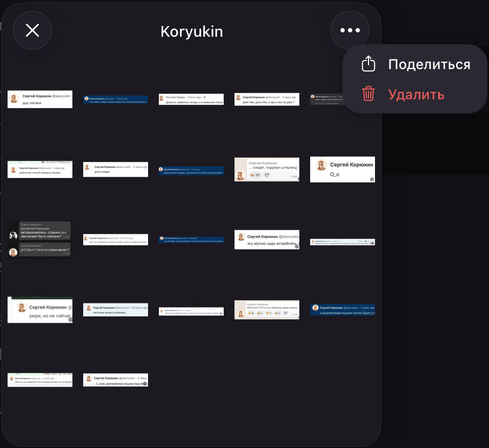This screenshot has width=489, height=448.
Task: Select the sticker 'умри, но не сейчас'
Action: click(x=40, y=310)
